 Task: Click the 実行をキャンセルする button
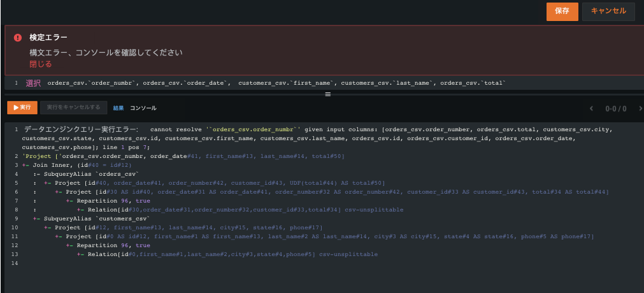click(73, 108)
